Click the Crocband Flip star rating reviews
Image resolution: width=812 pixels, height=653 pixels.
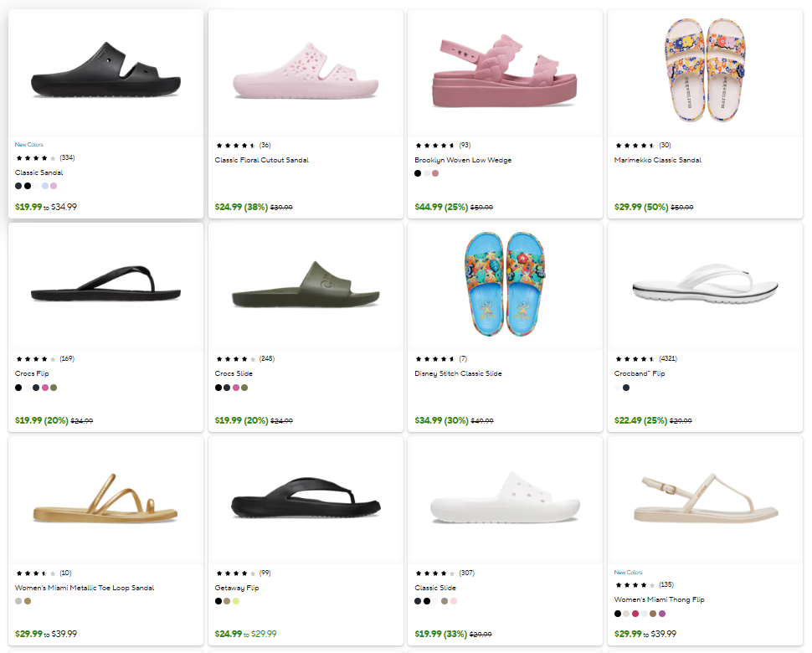pyautogui.click(x=645, y=358)
